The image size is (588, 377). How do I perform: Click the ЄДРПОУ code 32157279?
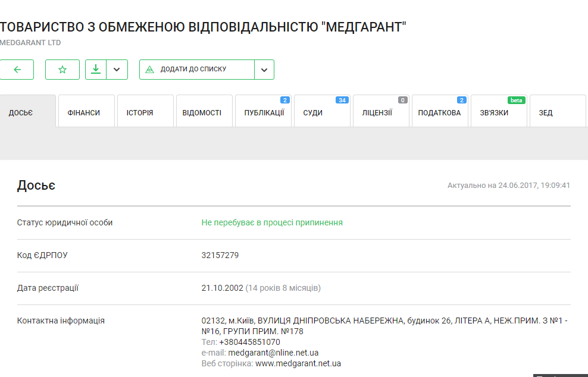point(220,256)
